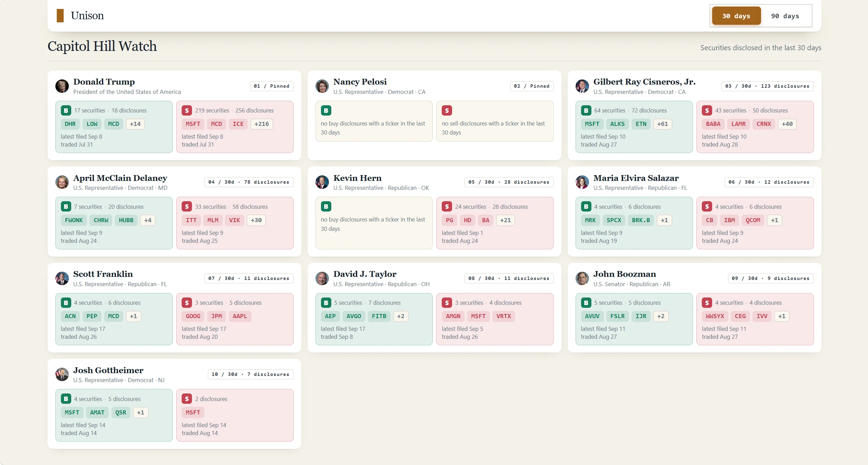Click the '01 / Pinned' badge on Trump's card
This screenshot has width=868, height=465.
pyautogui.click(x=271, y=86)
